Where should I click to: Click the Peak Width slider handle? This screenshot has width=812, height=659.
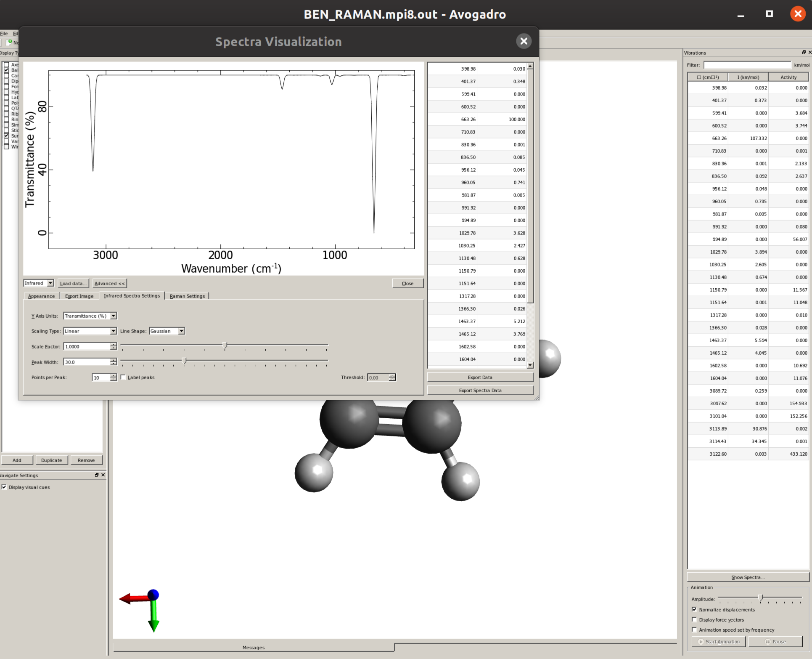pos(184,361)
